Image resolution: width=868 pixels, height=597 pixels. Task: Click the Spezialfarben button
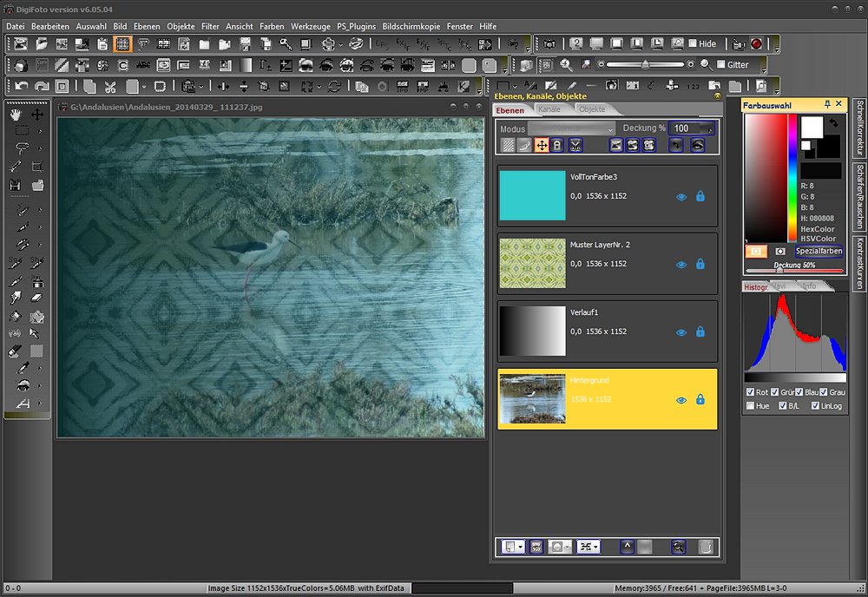click(x=819, y=251)
